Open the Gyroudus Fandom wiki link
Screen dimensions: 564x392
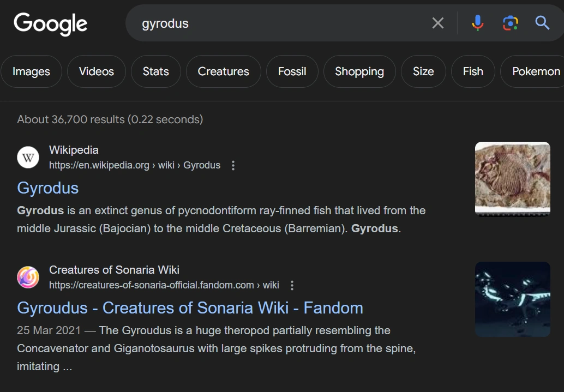point(190,307)
